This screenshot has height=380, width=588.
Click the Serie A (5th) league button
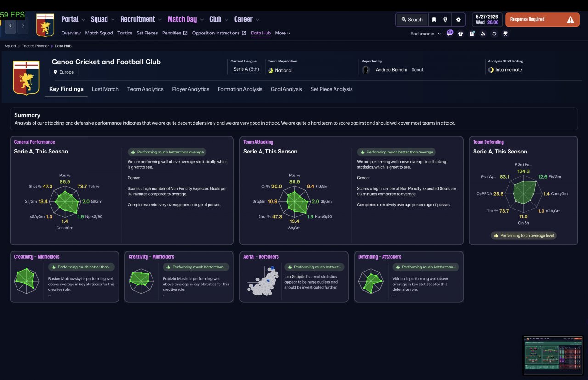pyautogui.click(x=246, y=69)
